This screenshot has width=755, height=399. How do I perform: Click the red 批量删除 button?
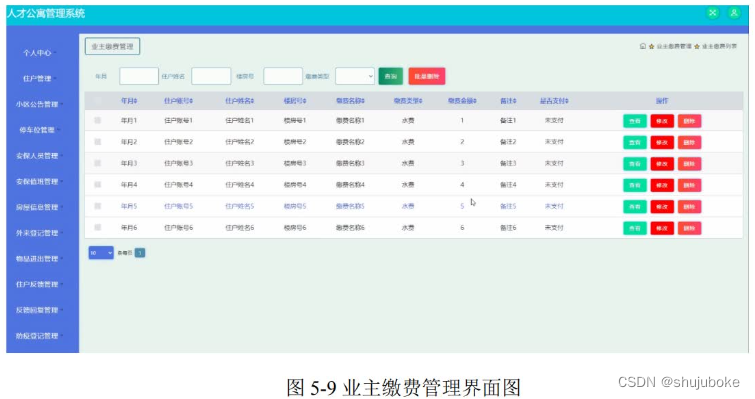427,76
